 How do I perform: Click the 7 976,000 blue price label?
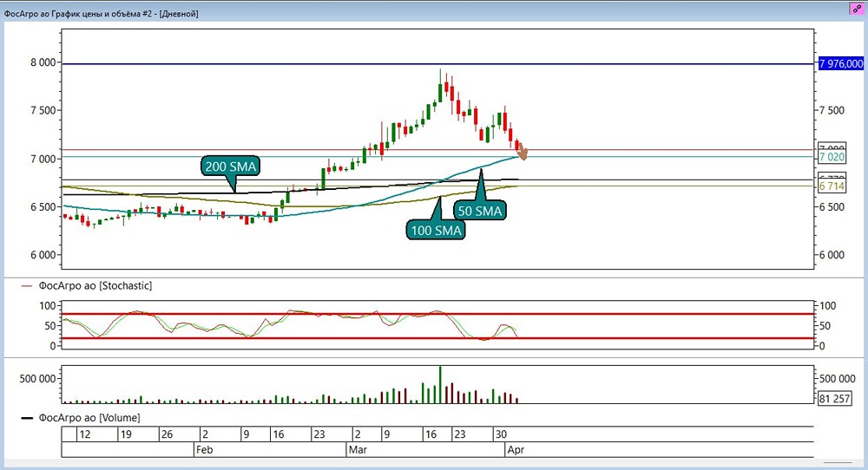pyautogui.click(x=841, y=63)
